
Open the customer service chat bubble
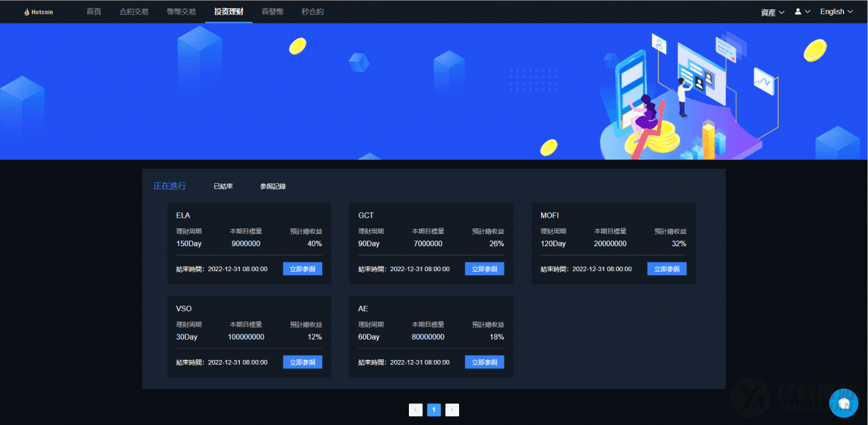[x=844, y=403]
